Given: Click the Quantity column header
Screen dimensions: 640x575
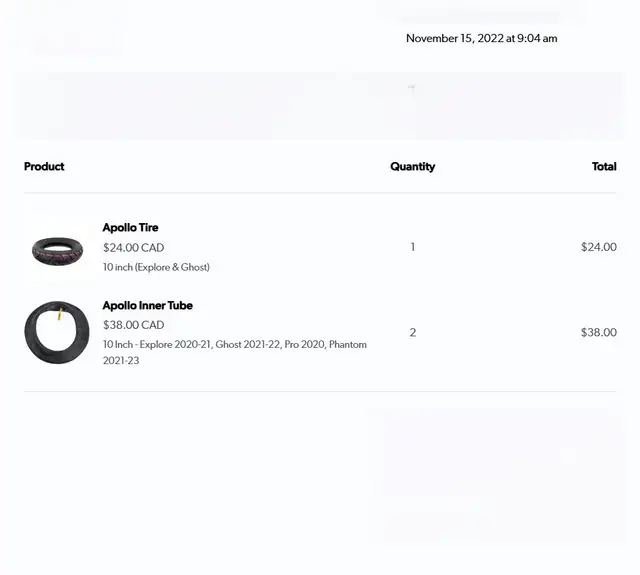Looking at the screenshot, I should (413, 167).
